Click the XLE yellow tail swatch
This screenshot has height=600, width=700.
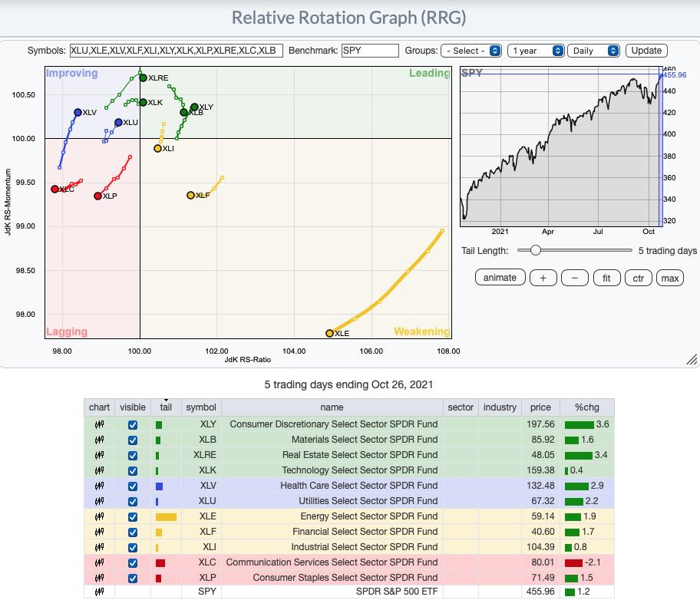(166, 517)
